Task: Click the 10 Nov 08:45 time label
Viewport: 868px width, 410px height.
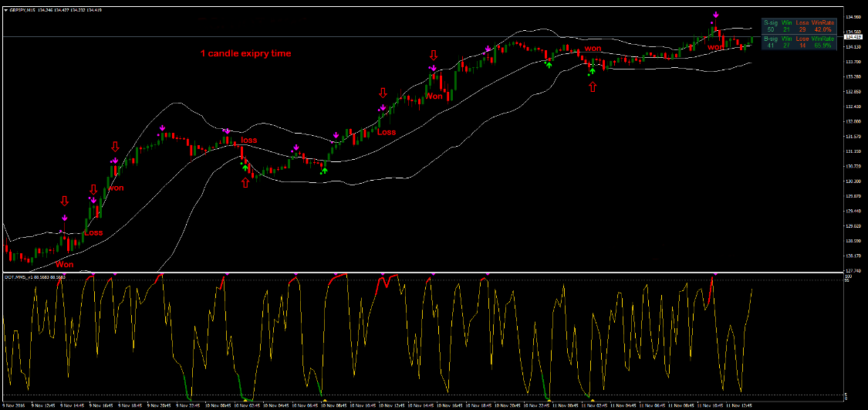Action: (334, 405)
